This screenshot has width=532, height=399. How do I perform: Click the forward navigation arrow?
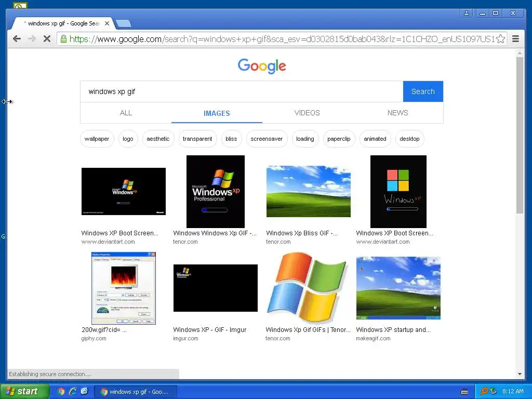pyautogui.click(x=32, y=38)
